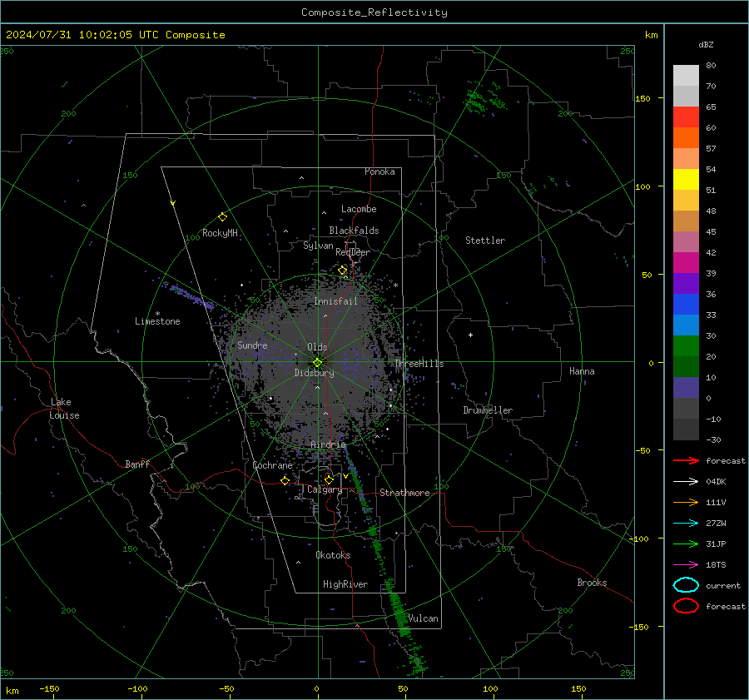Click the cyan 27ZW arrow icon

coord(686,524)
